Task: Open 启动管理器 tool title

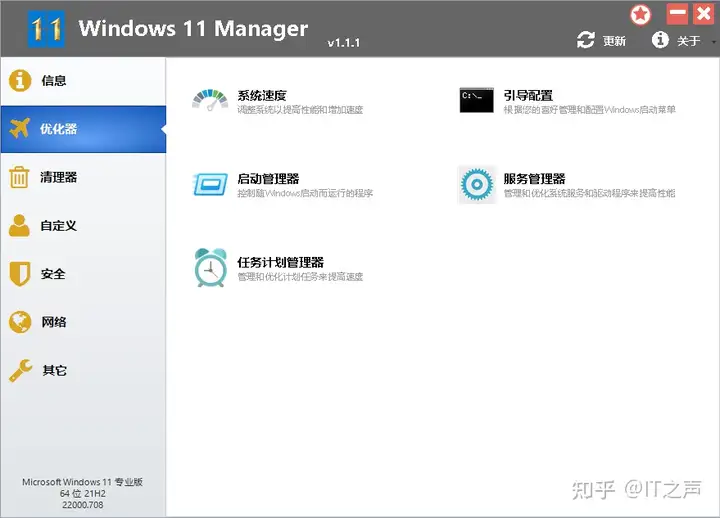Action: tap(268, 179)
